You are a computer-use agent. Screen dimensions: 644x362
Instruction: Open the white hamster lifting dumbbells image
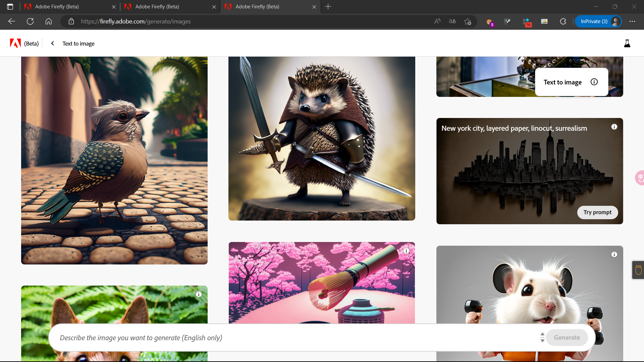point(530,285)
